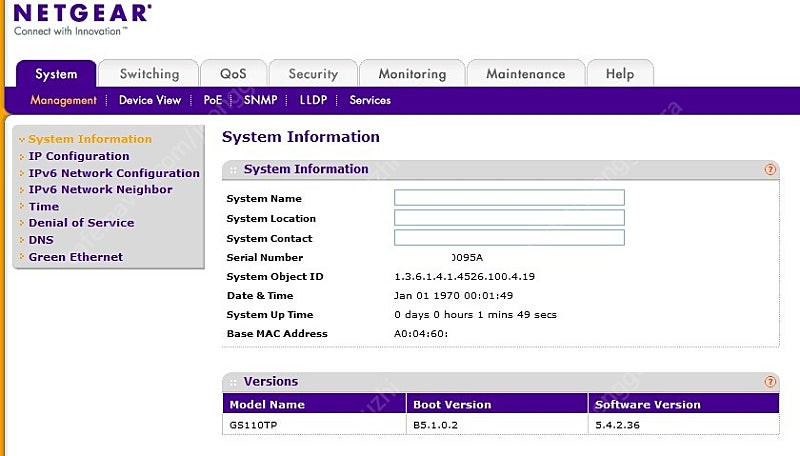Select the Management submenu
The height and width of the screenshot is (456, 800).
pyautogui.click(x=63, y=100)
